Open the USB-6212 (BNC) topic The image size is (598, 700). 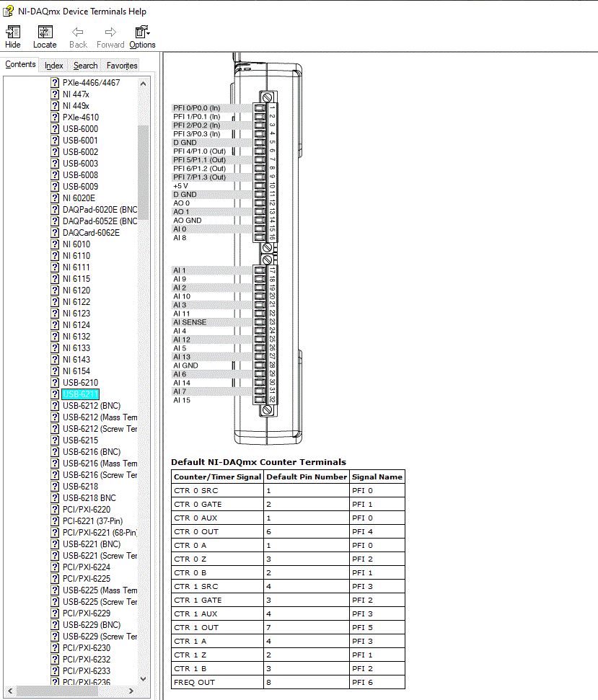click(92, 406)
